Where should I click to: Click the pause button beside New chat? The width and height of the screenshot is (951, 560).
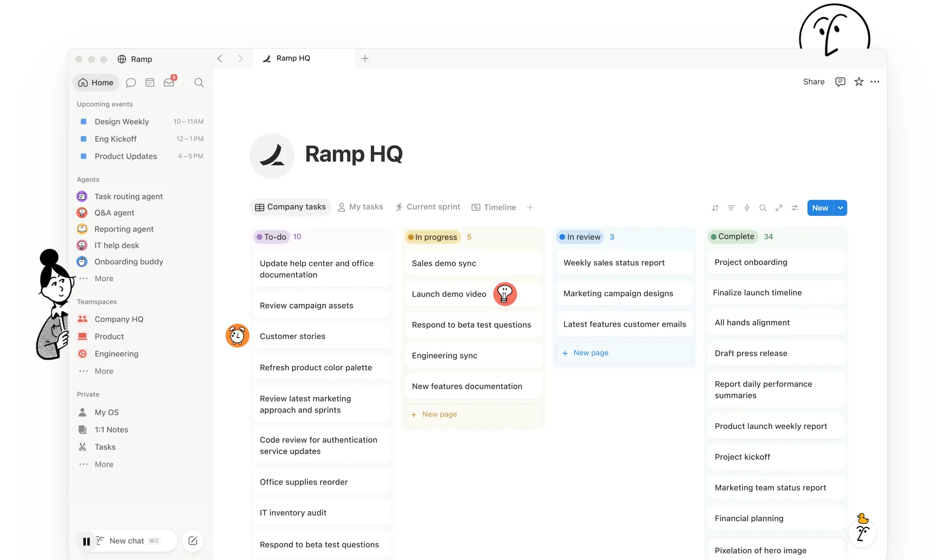tap(86, 541)
